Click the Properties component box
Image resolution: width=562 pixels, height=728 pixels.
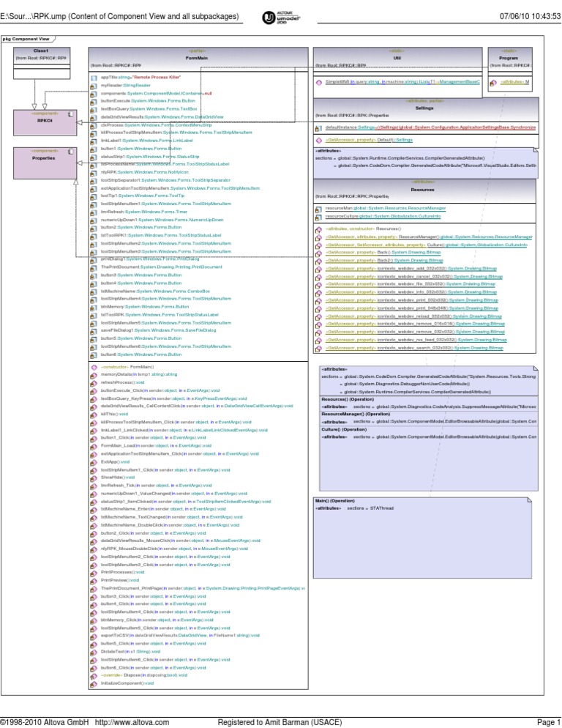tap(45, 163)
